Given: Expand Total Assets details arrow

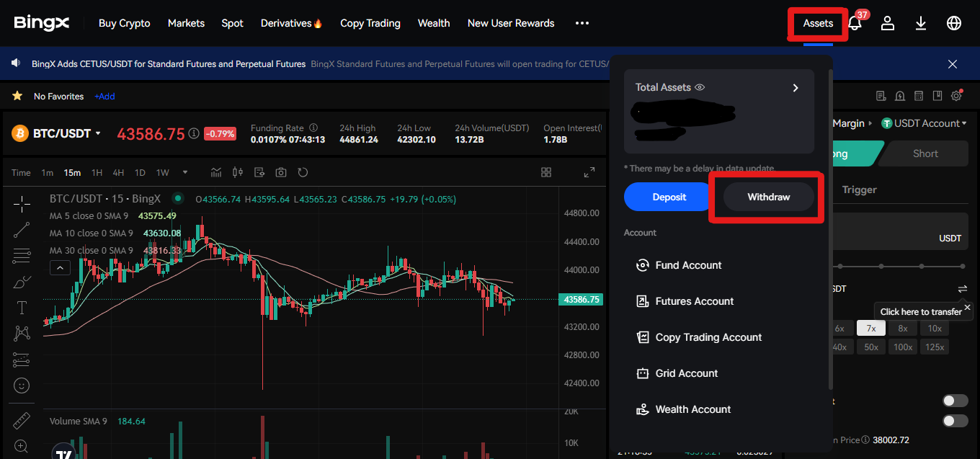Looking at the screenshot, I should pos(796,88).
